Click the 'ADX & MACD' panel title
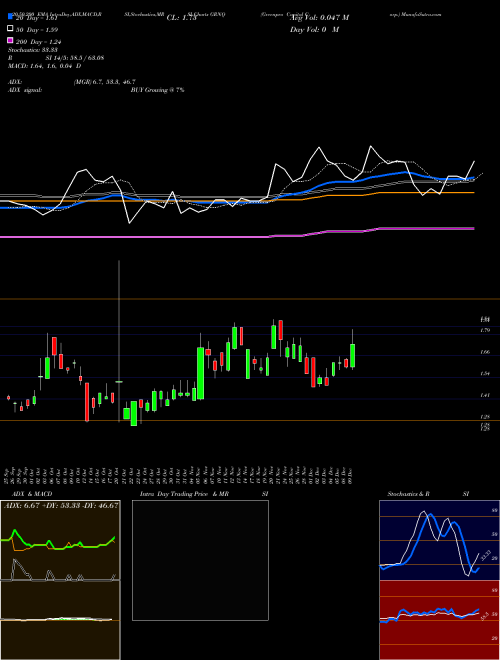Viewport: 500px width, 660px height. pyautogui.click(x=32, y=494)
